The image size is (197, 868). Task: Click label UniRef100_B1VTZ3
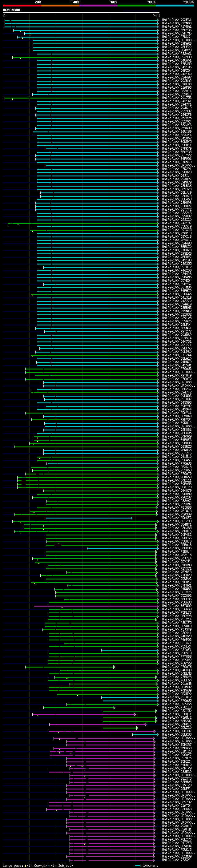177,785
